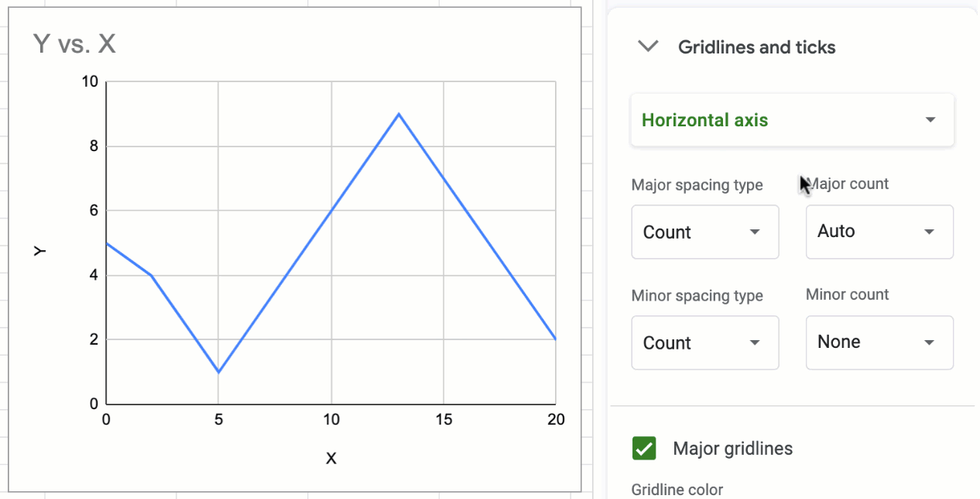Open the Major spacing type dropdown
980x499 pixels.
click(x=704, y=232)
